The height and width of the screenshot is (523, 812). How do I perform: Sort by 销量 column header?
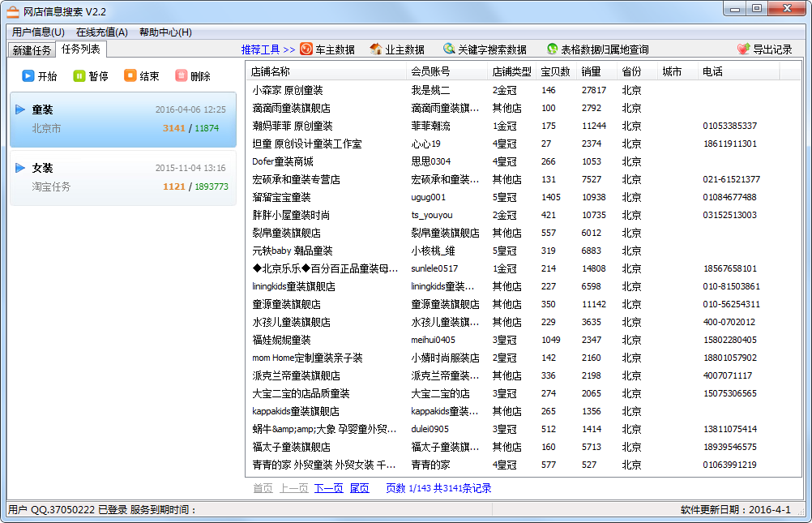(x=592, y=71)
